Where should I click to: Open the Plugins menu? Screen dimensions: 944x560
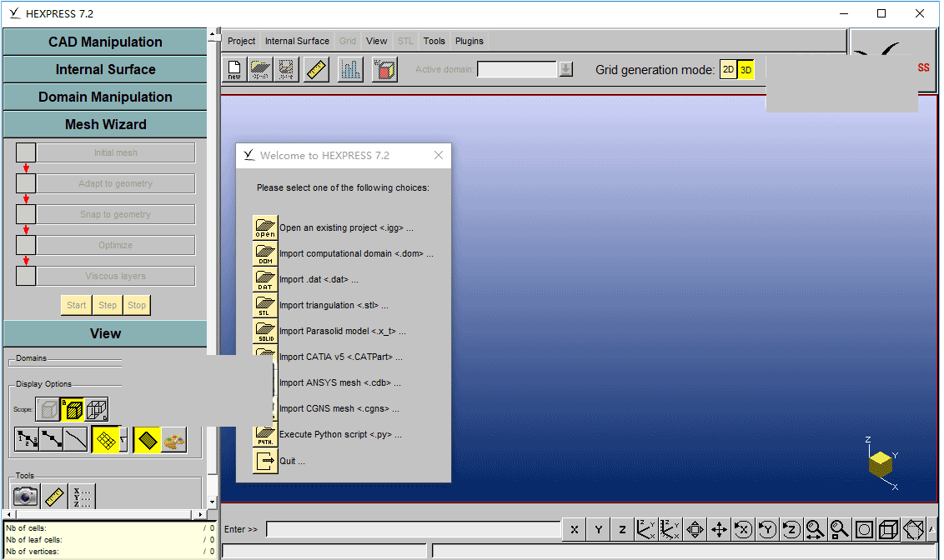[x=469, y=41]
